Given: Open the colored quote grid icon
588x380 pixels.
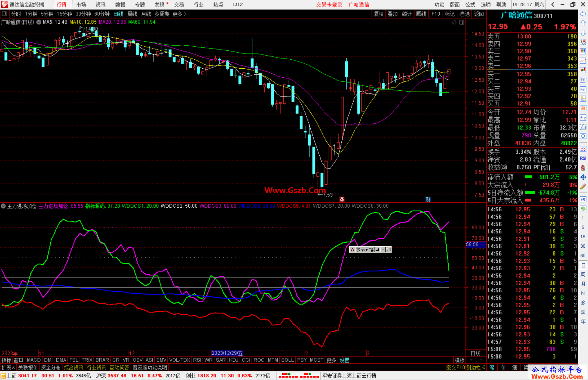Looking at the screenshot, I should pyautogui.click(x=583, y=51).
